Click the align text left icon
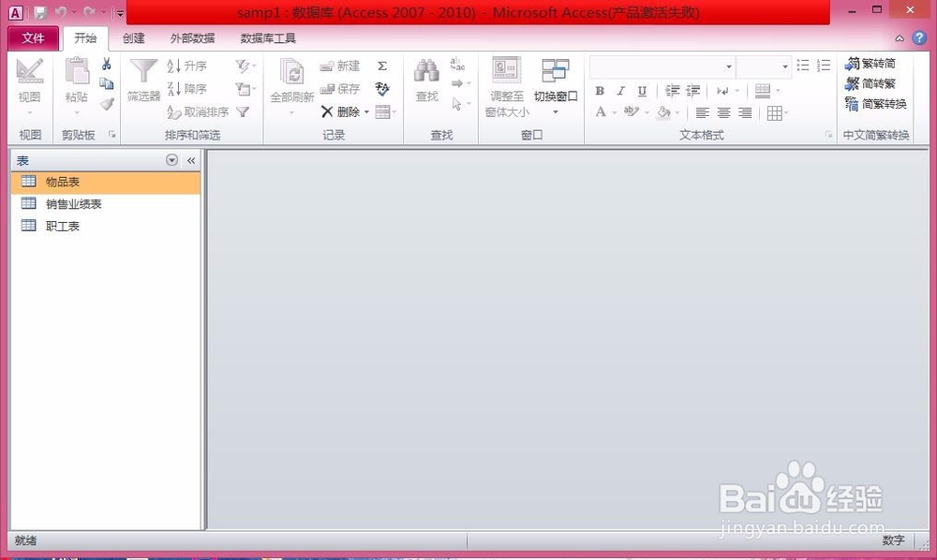The height and width of the screenshot is (560, 937). point(703,112)
